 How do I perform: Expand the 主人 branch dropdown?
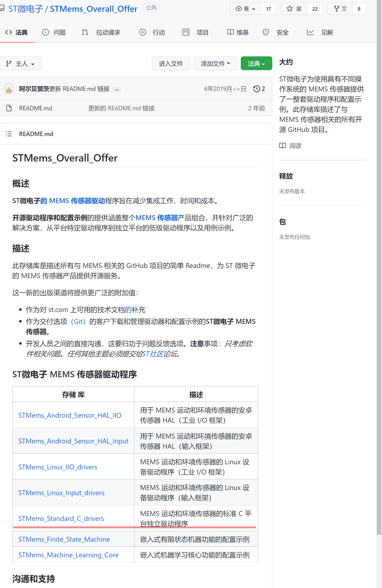click(x=20, y=64)
